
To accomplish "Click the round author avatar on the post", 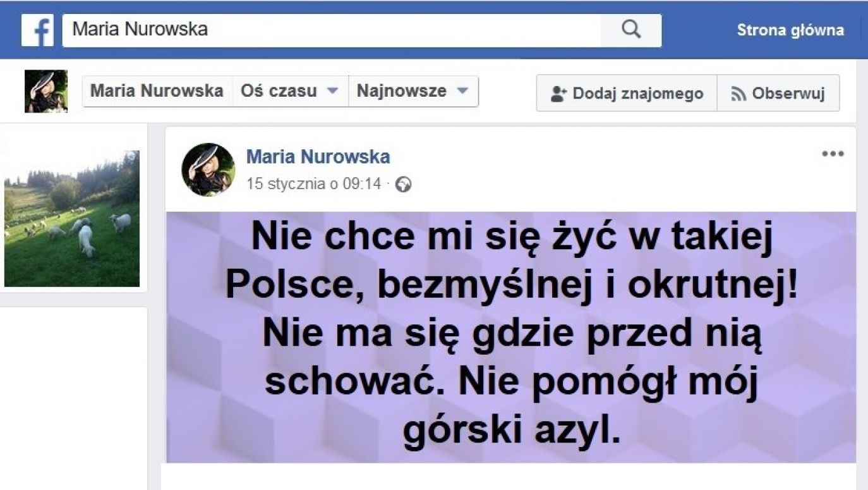I will (208, 169).
